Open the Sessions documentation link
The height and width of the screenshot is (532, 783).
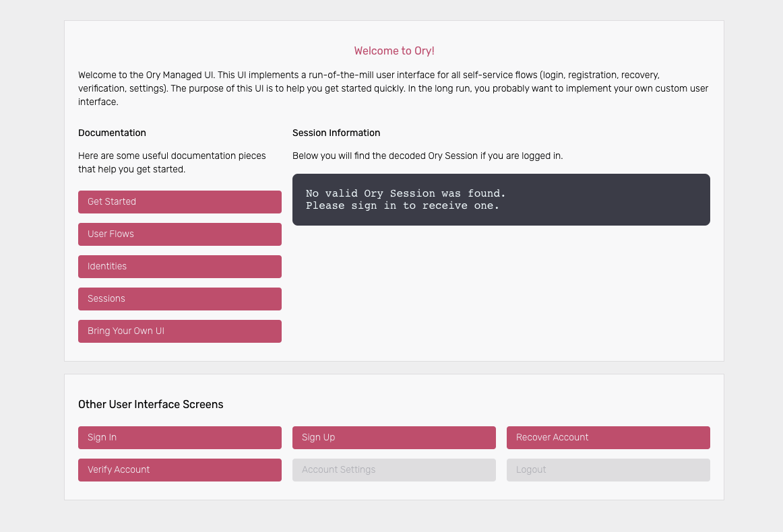pyautogui.click(x=180, y=299)
